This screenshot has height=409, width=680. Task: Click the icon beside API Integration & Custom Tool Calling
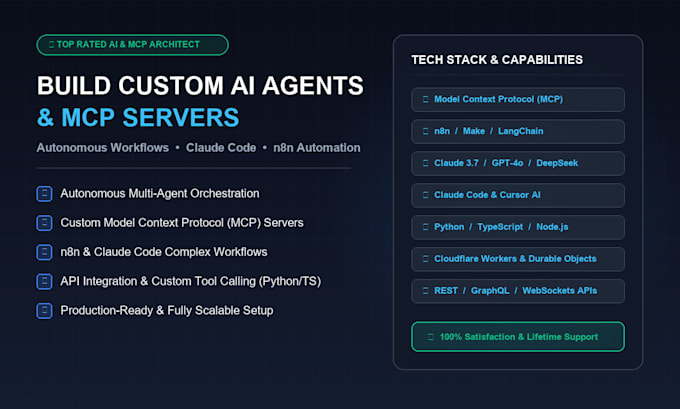[x=44, y=281]
